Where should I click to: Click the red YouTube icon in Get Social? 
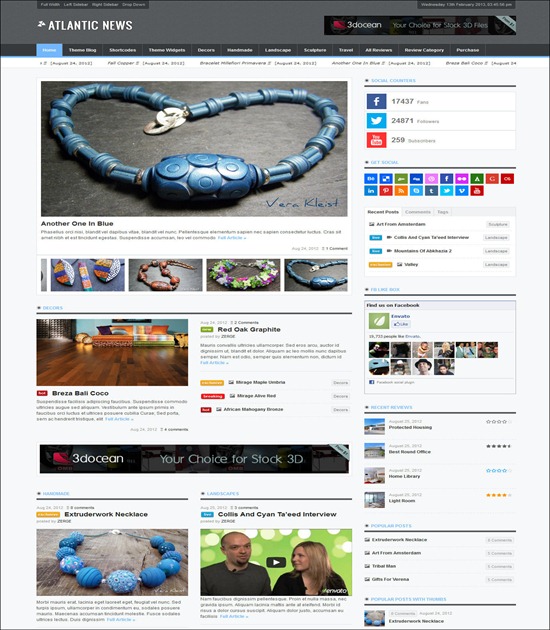pyautogui.click(x=477, y=190)
